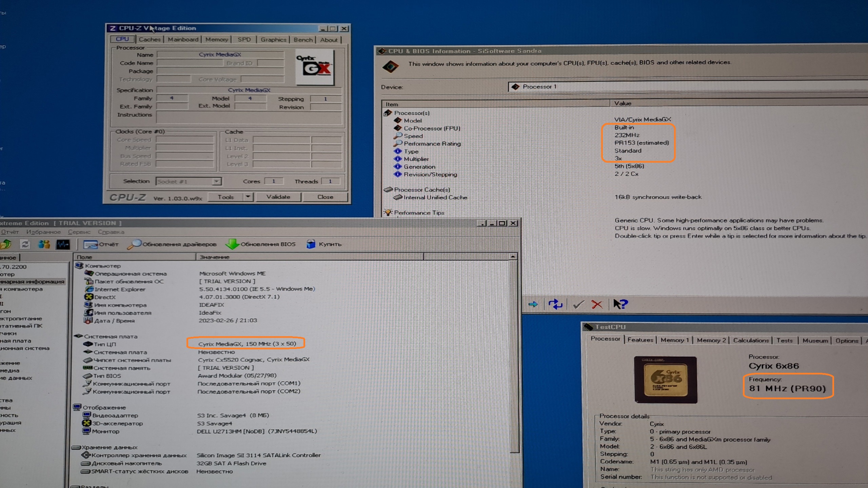The width and height of the screenshot is (868, 488).
Task: Click the Sandra refresh arrows icon
Action: [555, 304]
